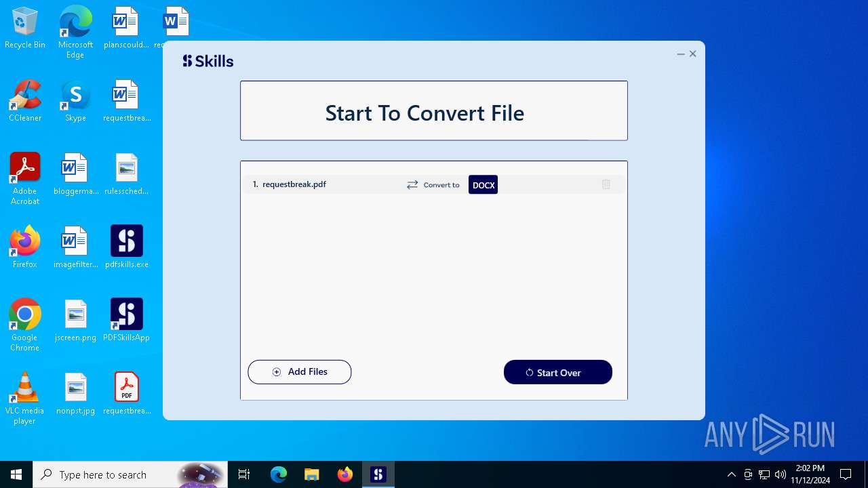The image size is (868, 488).
Task: Click the Add Files button
Action: point(300,372)
